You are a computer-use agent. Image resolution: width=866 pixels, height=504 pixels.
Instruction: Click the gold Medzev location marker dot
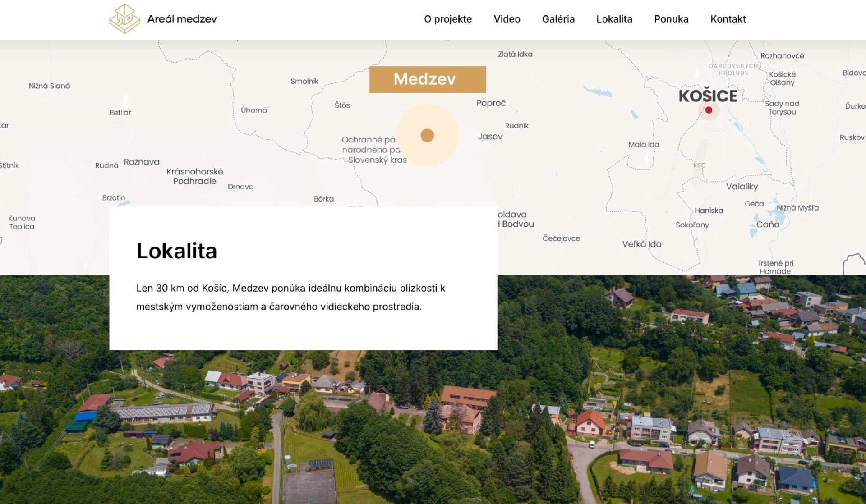tap(427, 135)
